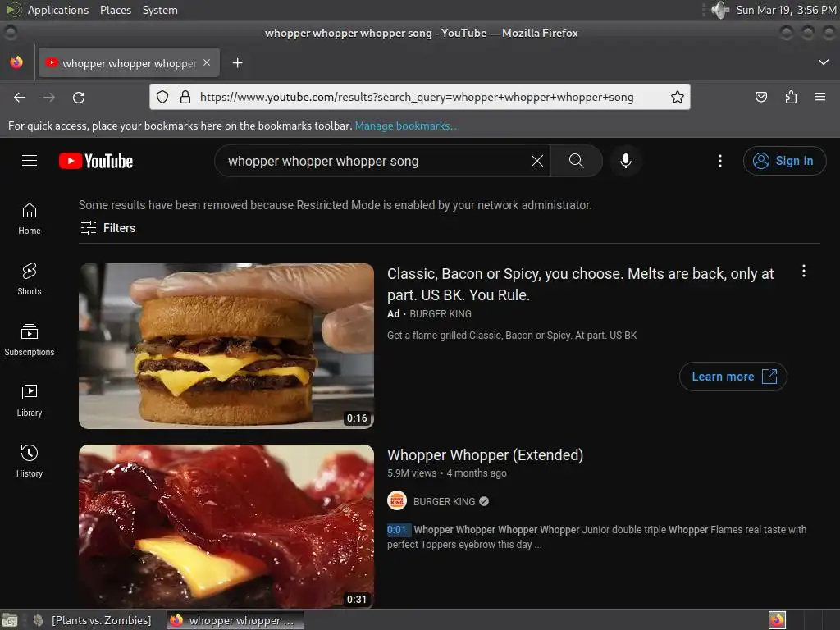840x630 pixels.
Task: Open options menu for Burger King ad
Action: pyautogui.click(x=804, y=271)
